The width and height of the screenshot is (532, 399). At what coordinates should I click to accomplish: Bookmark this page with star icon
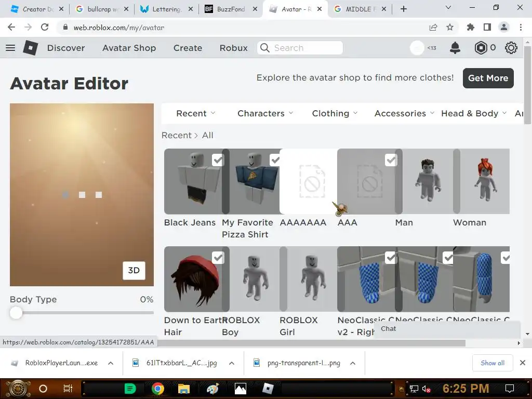[450, 27]
